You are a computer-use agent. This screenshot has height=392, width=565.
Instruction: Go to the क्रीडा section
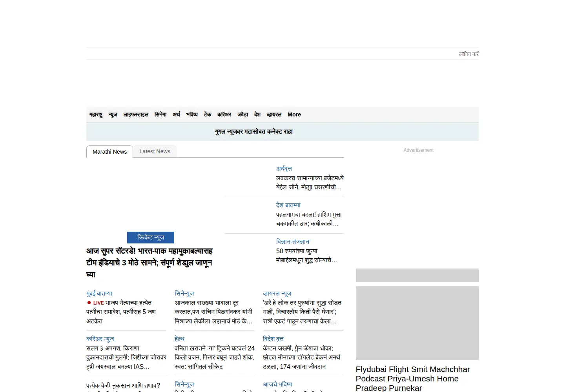(x=243, y=114)
